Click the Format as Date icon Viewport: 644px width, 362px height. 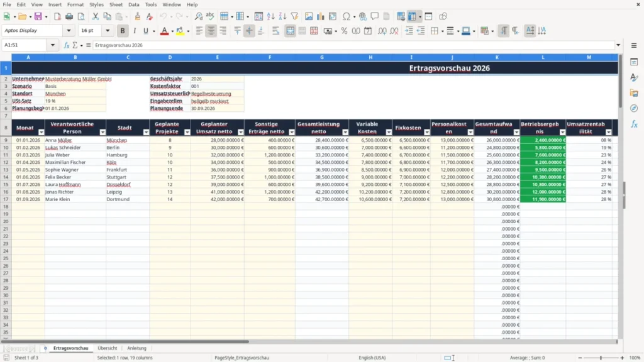368,31
